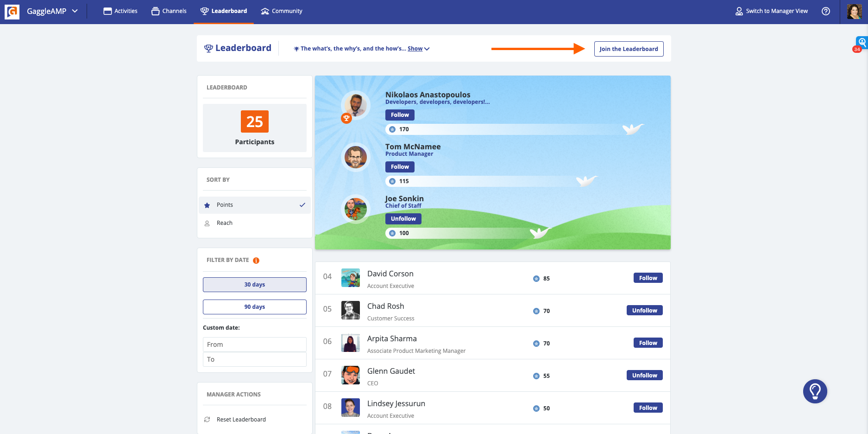Sort leaderboard by Points
The width and height of the screenshot is (868, 434).
point(255,205)
